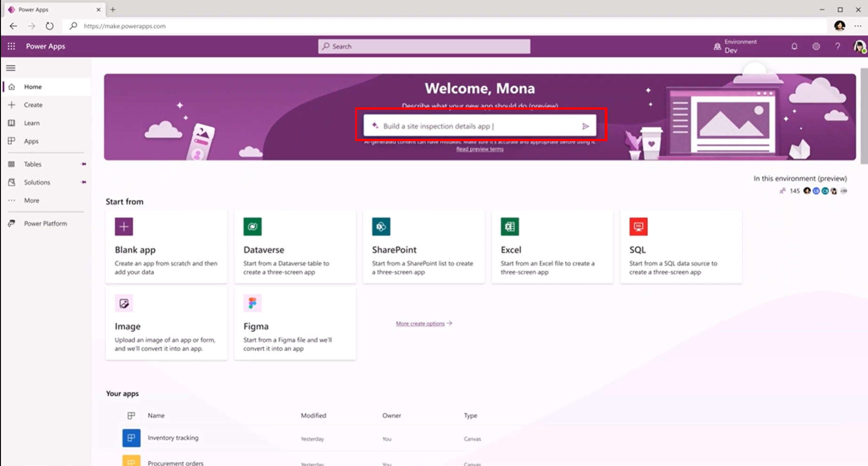
Task: Open browser settings and more menu
Action: point(858,26)
